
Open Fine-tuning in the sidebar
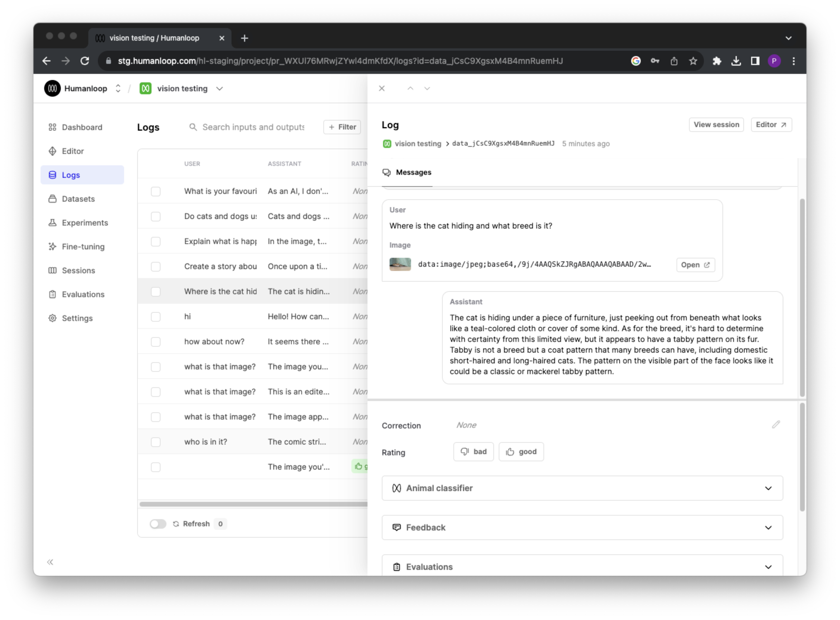pos(82,247)
